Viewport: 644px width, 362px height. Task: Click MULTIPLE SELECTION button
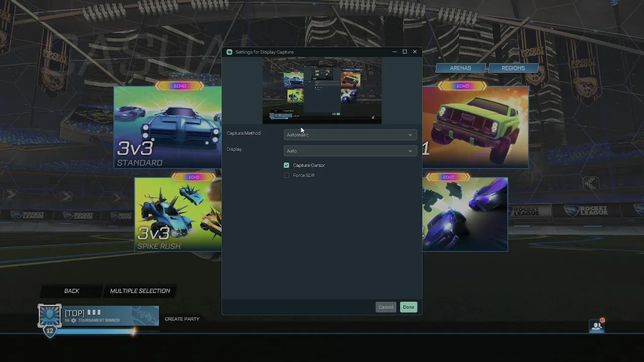pos(140,291)
